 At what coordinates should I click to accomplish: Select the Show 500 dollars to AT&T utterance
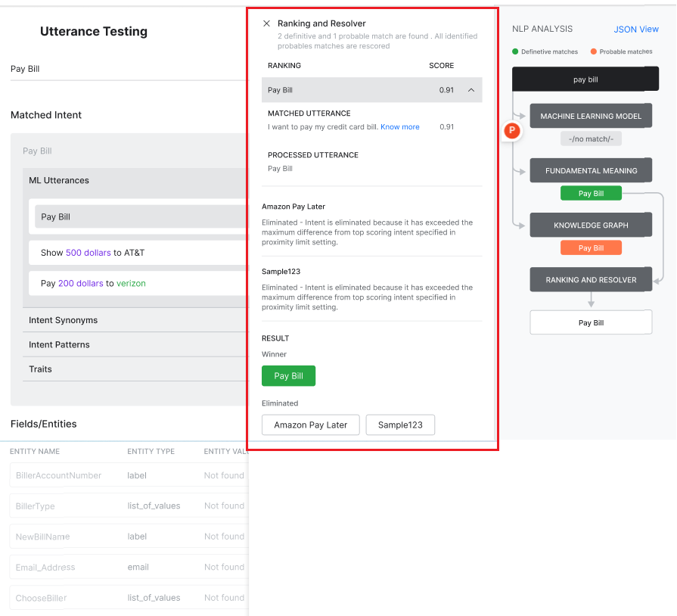coord(92,253)
